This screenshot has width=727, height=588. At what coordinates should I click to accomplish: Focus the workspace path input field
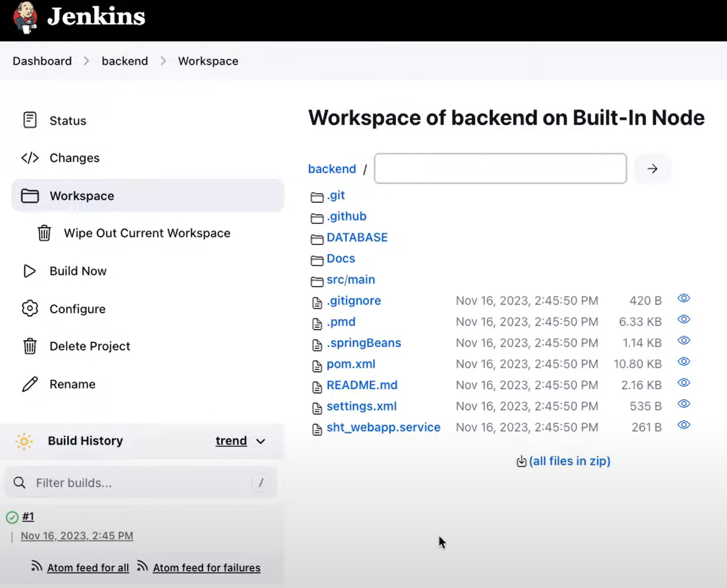tap(500, 168)
